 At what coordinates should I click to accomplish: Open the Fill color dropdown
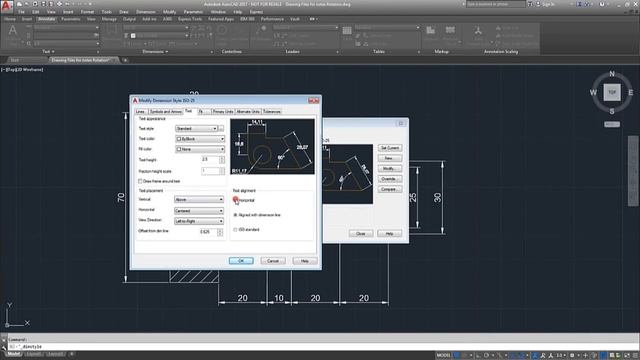click(200, 149)
